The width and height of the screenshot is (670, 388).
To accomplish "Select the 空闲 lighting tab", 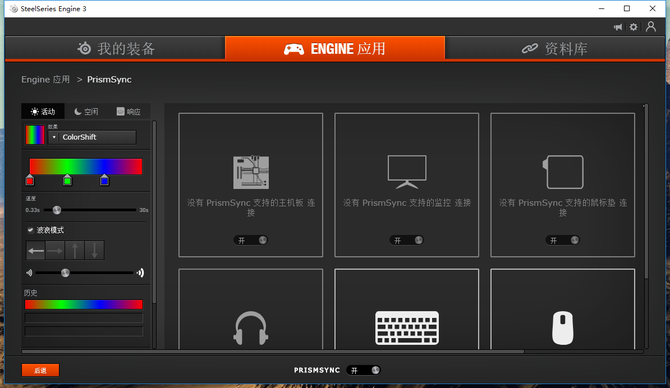I will click(86, 112).
